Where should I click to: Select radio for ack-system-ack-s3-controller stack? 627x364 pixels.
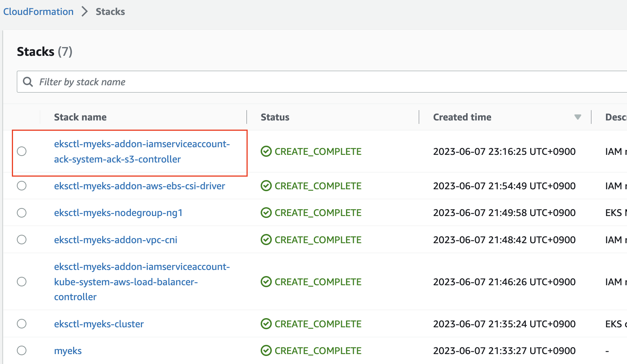click(22, 151)
